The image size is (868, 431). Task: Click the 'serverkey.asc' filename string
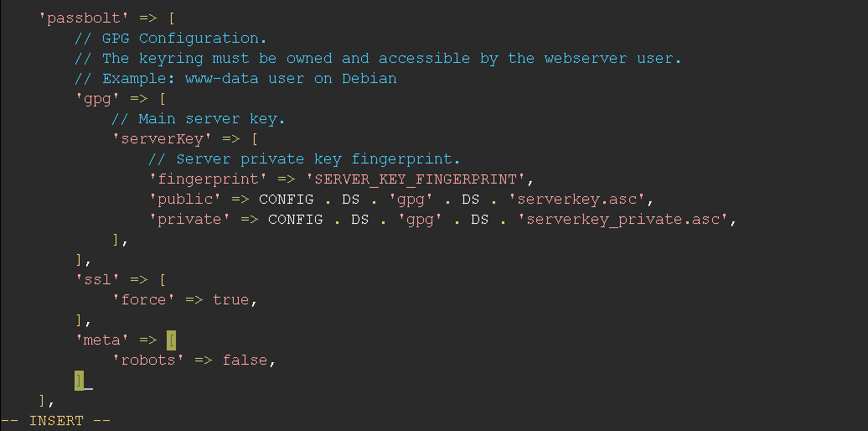pos(576,200)
